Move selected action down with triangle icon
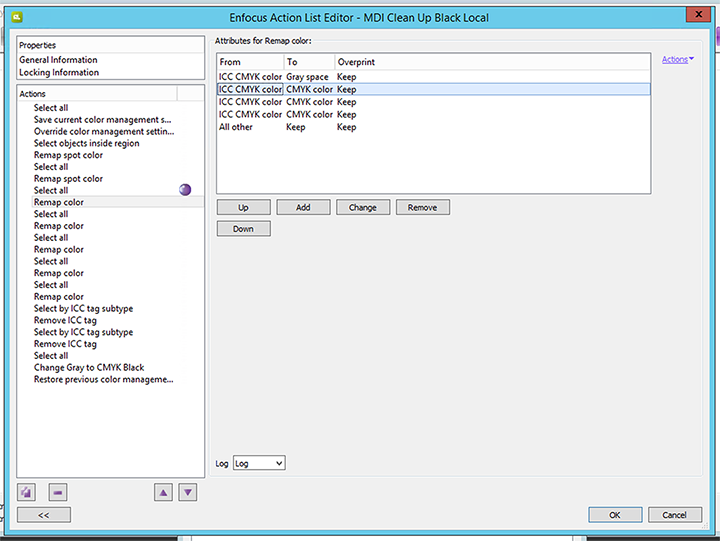 [x=187, y=492]
